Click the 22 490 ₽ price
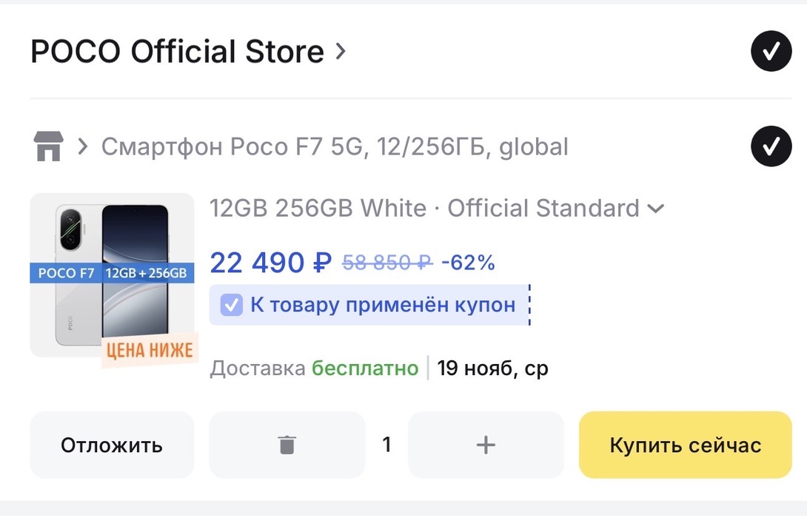Image resolution: width=807 pixels, height=532 pixels. click(x=271, y=263)
